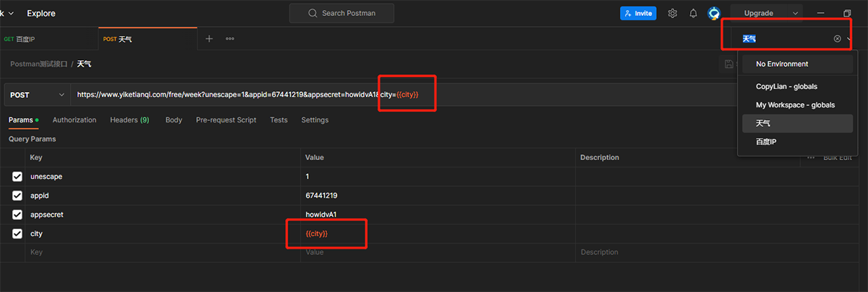Click the unescape key cell
This screenshot has height=292, width=868.
163,177
